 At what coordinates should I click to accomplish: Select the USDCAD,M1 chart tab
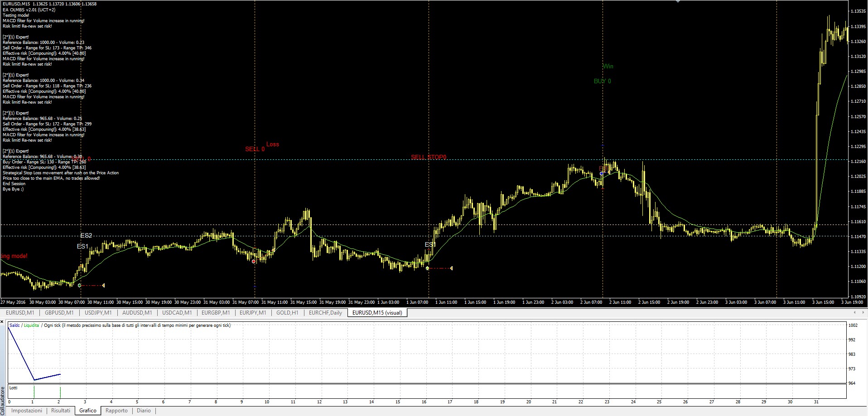(x=177, y=312)
